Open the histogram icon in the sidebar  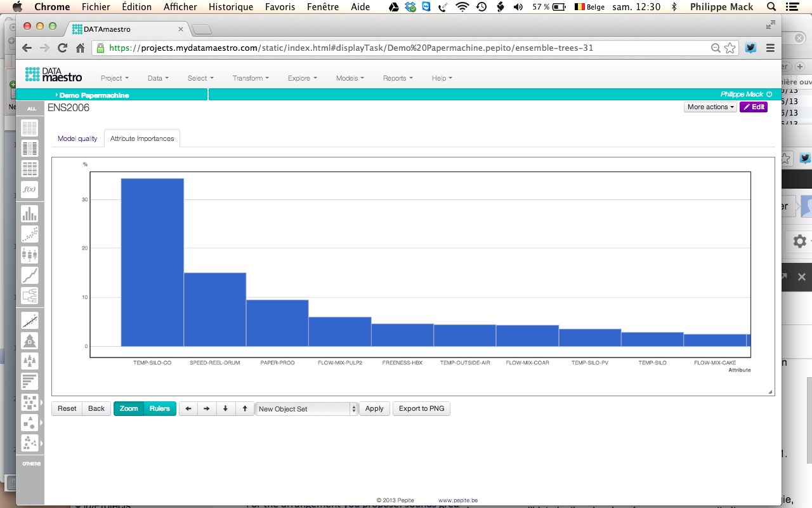(29, 214)
